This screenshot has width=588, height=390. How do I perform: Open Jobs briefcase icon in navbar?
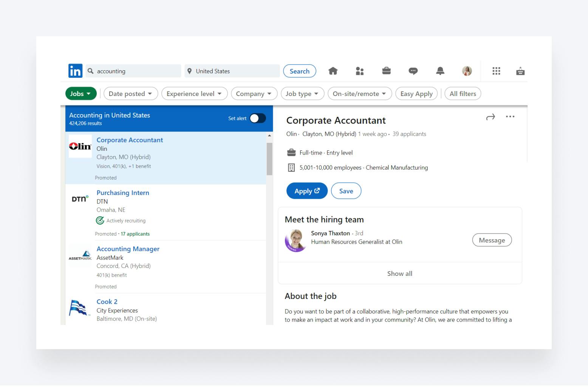[386, 71]
